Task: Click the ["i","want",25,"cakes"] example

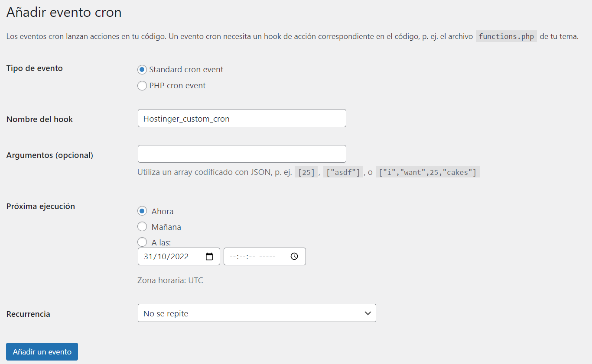Action: click(427, 172)
